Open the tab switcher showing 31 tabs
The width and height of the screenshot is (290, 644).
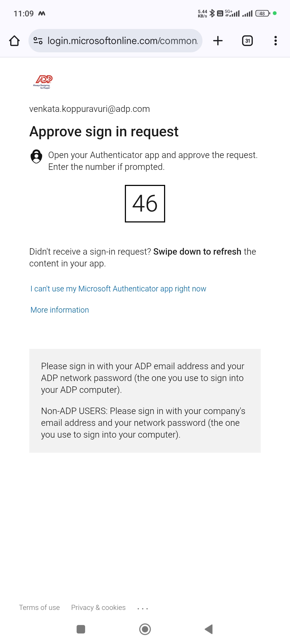point(247,41)
